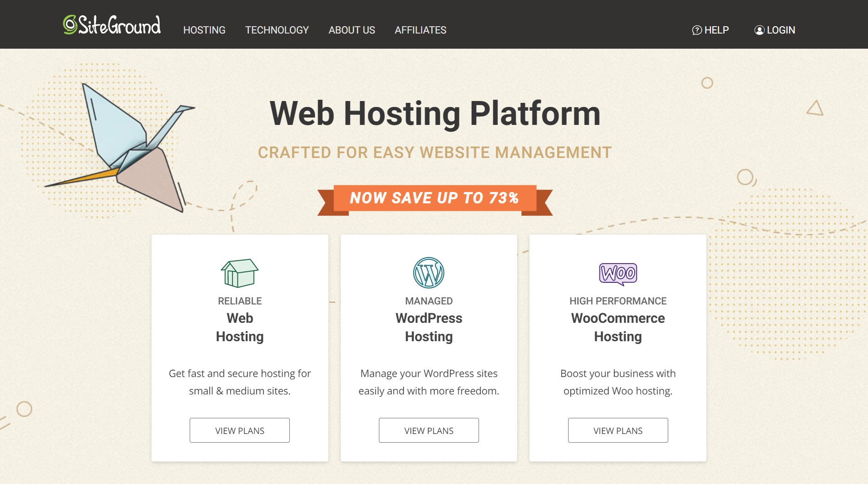Open the ABOUT US menu
This screenshot has height=484, width=868.
[351, 30]
